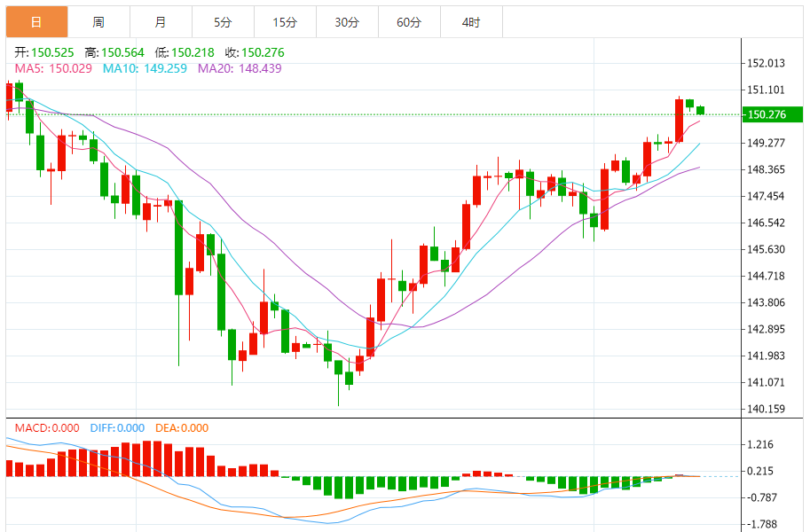The image size is (810, 532).
Task: Select the 日 daily timeframe tab
Action: pyautogui.click(x=36, y=21)
